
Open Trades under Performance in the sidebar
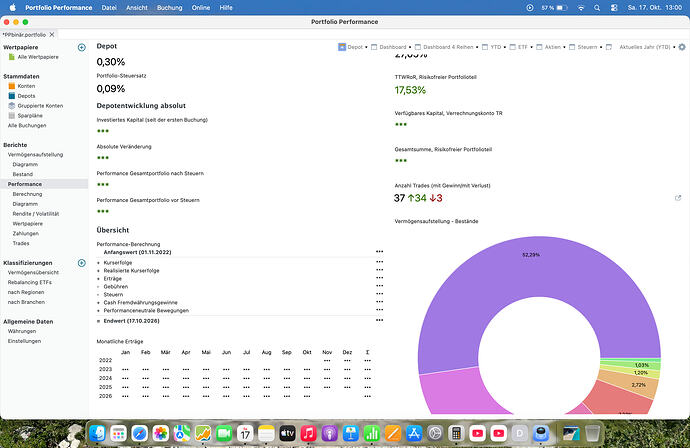pyautogui.click(x=21, y=243)
